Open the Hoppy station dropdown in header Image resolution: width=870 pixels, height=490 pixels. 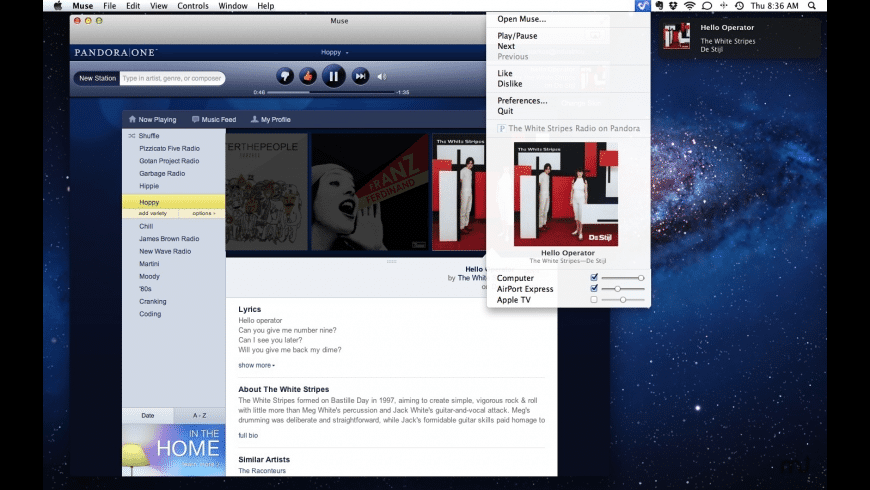coord(335,52)
